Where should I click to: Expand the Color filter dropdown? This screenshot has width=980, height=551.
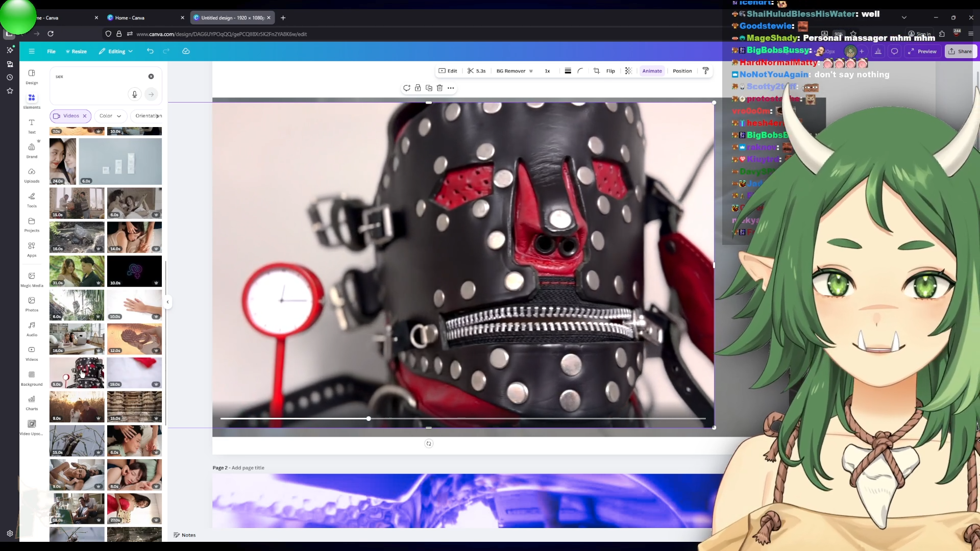(x=110, y=116)
